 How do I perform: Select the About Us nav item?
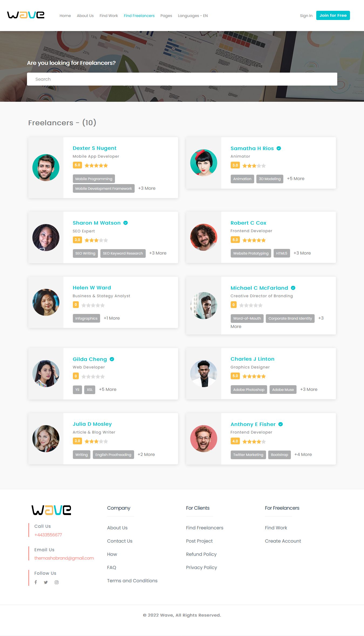tap(85, 16)
